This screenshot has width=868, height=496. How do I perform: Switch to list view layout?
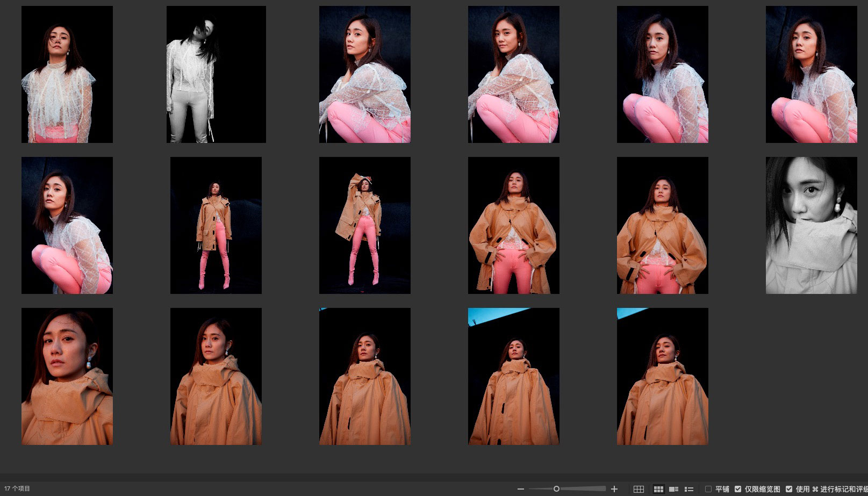pos(688,489)
